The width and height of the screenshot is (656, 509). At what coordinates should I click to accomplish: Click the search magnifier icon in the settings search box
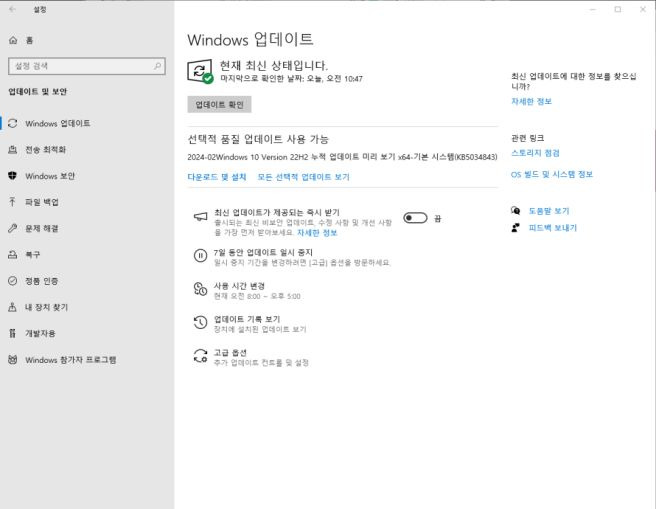pos(157,66)
